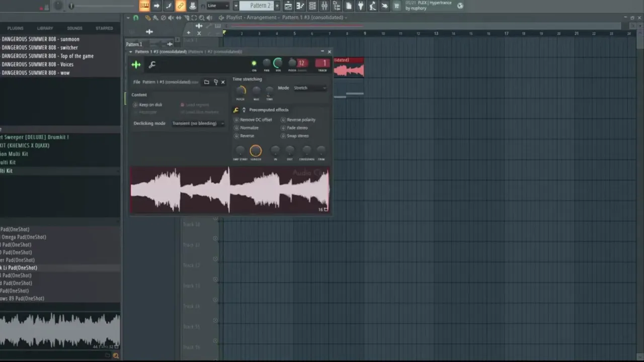Select the Mute tool in Playlist
The image size is (644, 362).
point(171,18)
